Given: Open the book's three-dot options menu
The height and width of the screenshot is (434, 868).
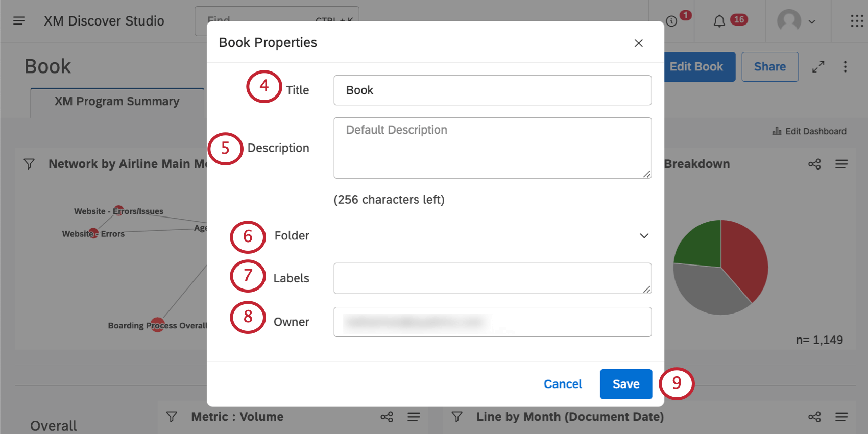Looking at the screenshot, I should tap(845, 67).
